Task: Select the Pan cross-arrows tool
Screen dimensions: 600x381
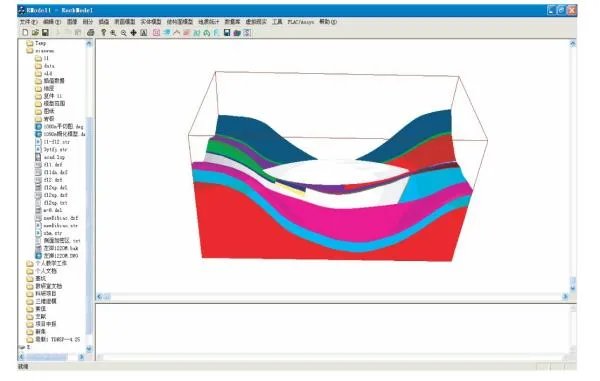Action: 134,33
